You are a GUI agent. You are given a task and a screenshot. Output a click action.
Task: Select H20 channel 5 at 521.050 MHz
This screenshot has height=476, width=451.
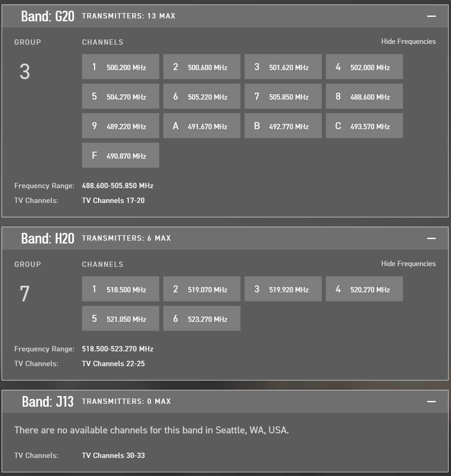point(120,319)
